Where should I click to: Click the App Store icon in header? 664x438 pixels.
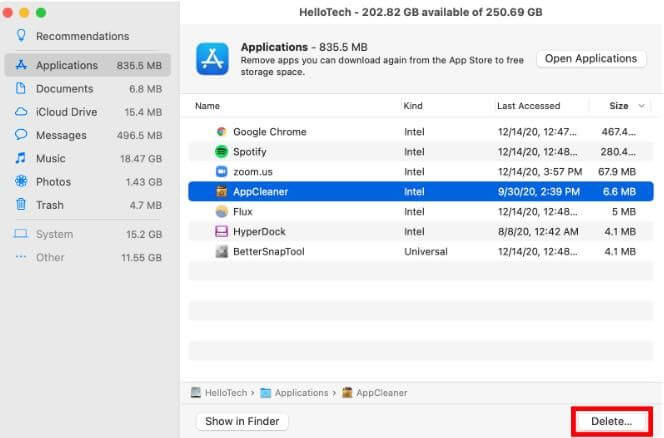click(x=215, y=59)
